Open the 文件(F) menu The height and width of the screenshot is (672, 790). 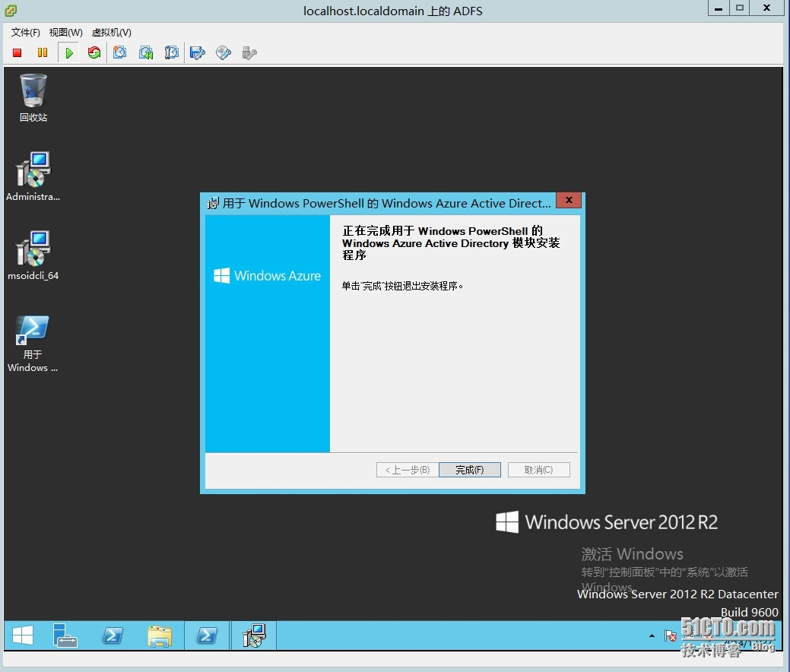click(25, 32)
